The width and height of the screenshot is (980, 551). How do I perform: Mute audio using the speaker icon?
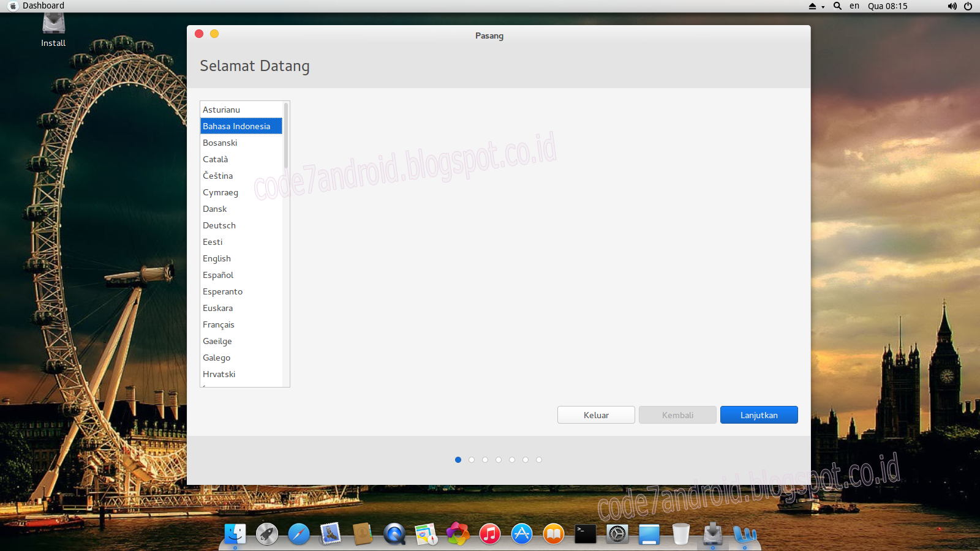point(951,6)
